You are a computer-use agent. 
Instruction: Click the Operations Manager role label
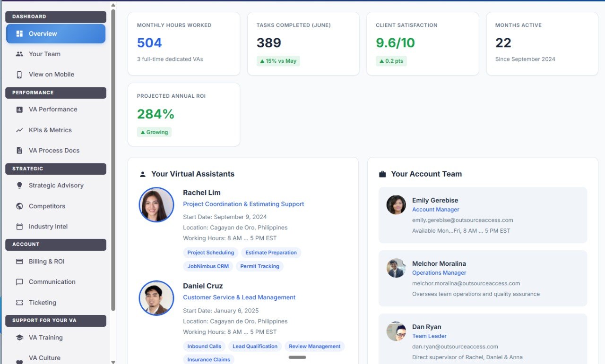click(x=439, y=273)
